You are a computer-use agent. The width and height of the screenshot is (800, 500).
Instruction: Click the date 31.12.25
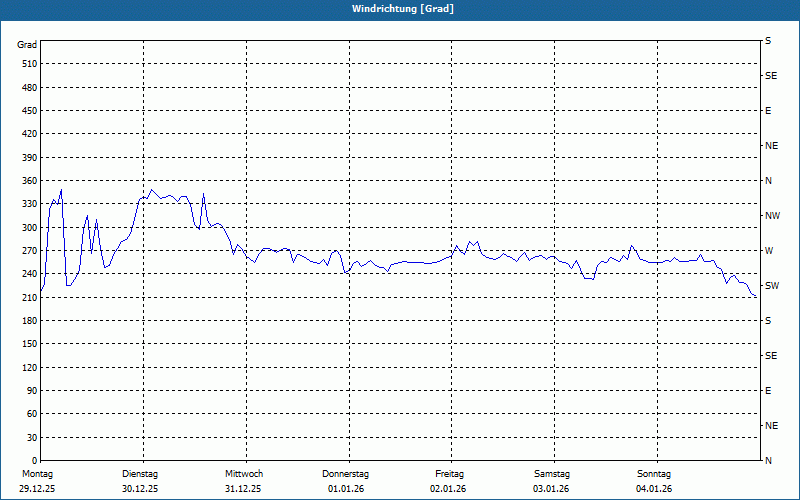point(243,489)
